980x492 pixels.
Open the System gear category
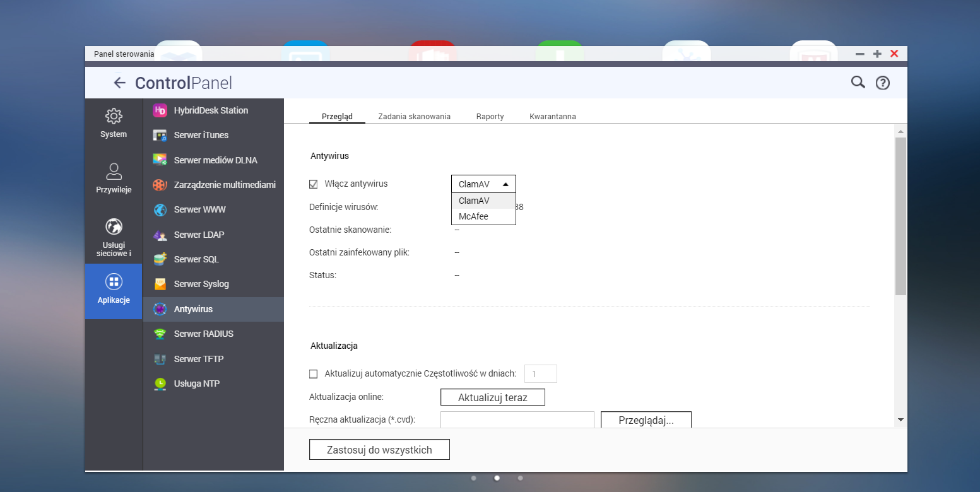point(114,122)
